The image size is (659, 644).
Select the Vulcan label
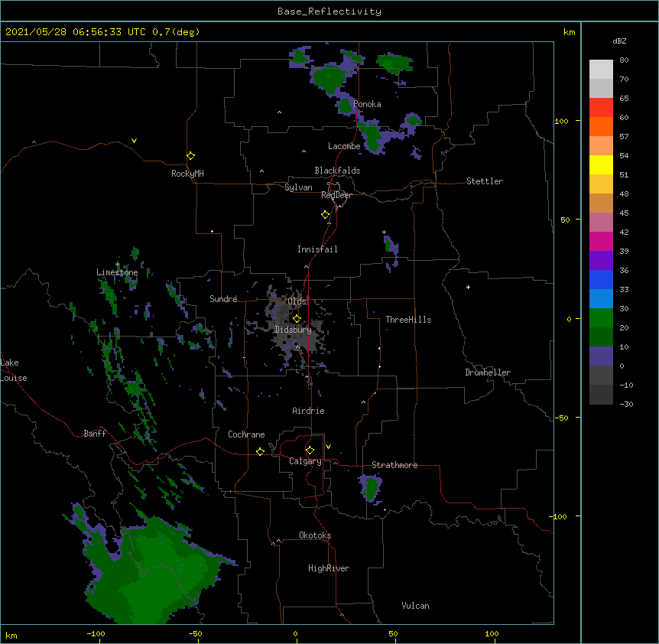click(415, 606)
